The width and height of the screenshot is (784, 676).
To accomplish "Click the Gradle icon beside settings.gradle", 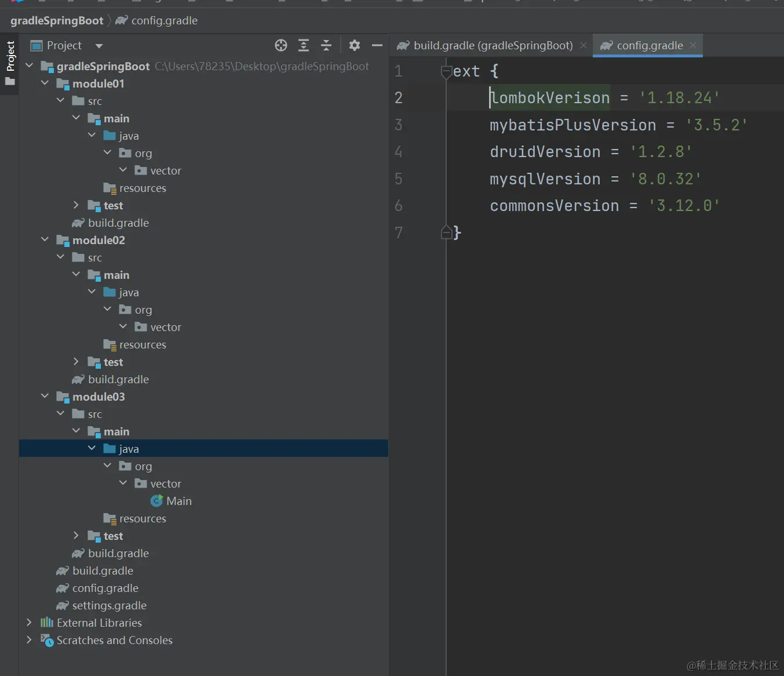I will coord(63,605).
